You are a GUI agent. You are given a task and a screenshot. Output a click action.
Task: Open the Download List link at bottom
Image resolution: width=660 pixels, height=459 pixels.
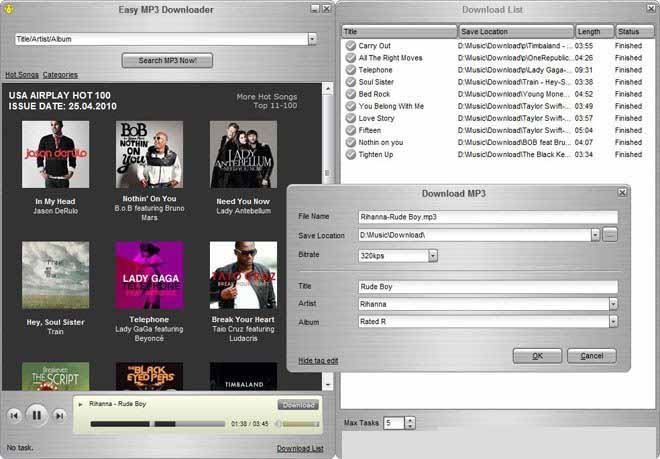click(x=300, y=449)
